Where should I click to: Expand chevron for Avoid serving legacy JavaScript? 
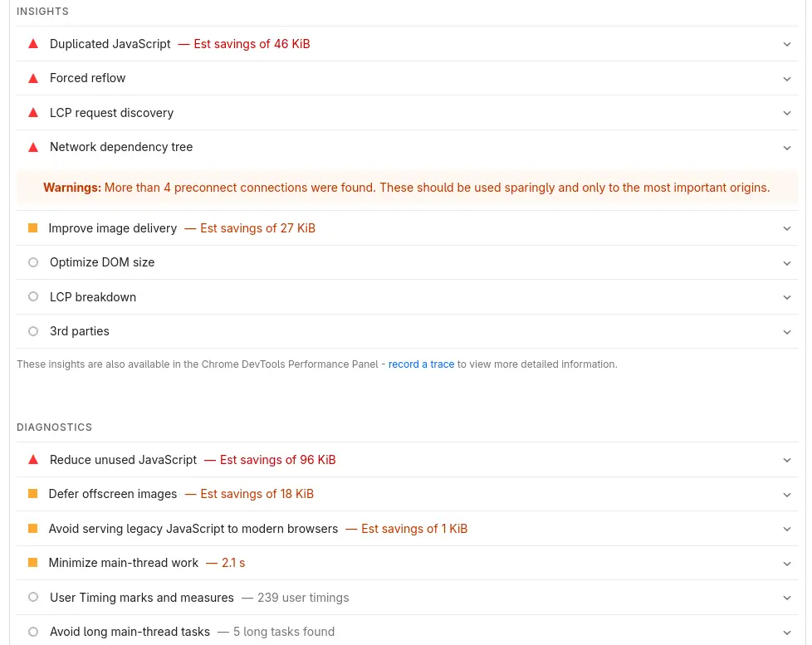coord(787,529)
